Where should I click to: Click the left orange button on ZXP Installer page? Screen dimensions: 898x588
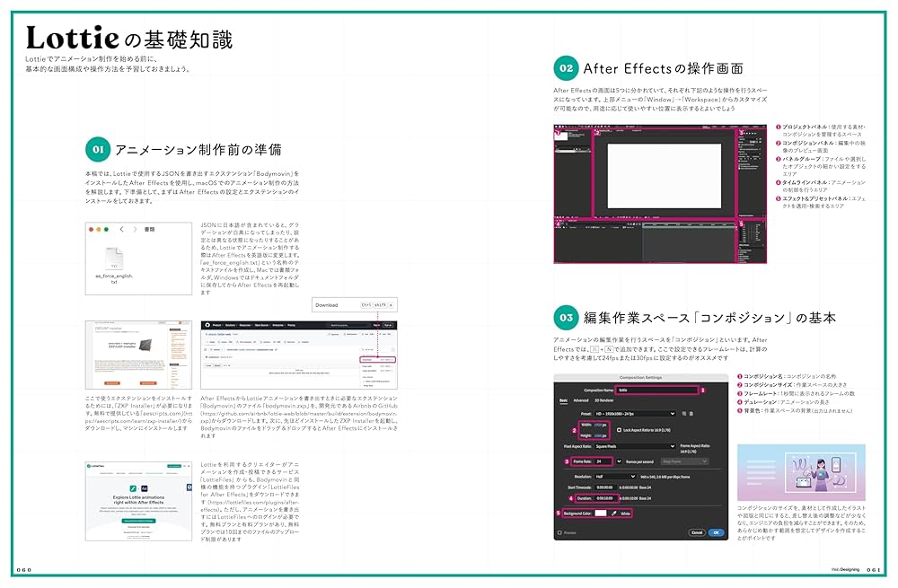pos(112,383)
